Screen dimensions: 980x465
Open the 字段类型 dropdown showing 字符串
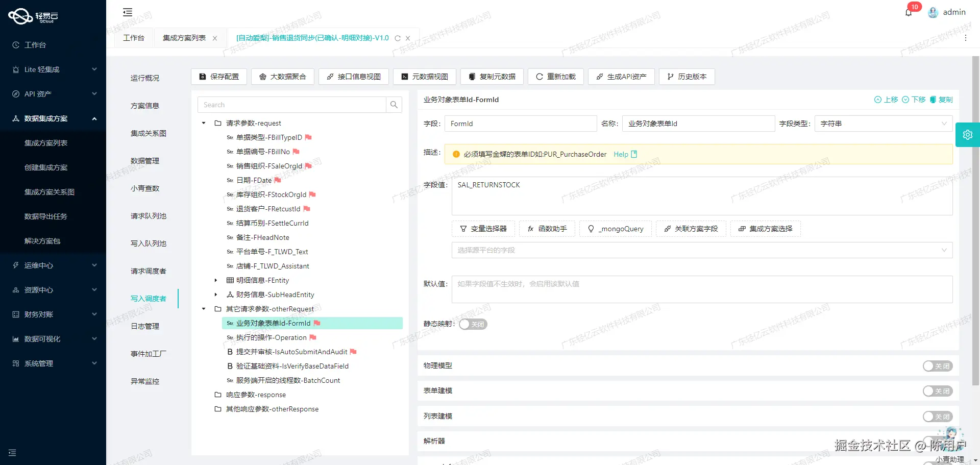click(883, 124)
